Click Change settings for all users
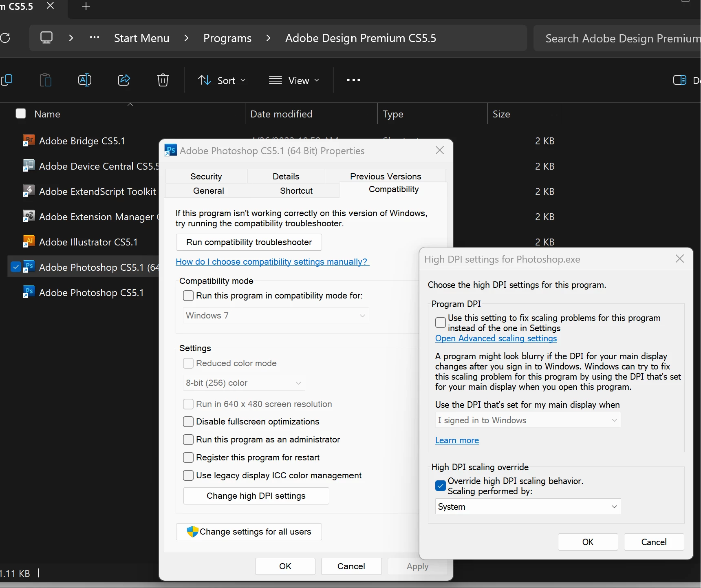 point(249,532)
